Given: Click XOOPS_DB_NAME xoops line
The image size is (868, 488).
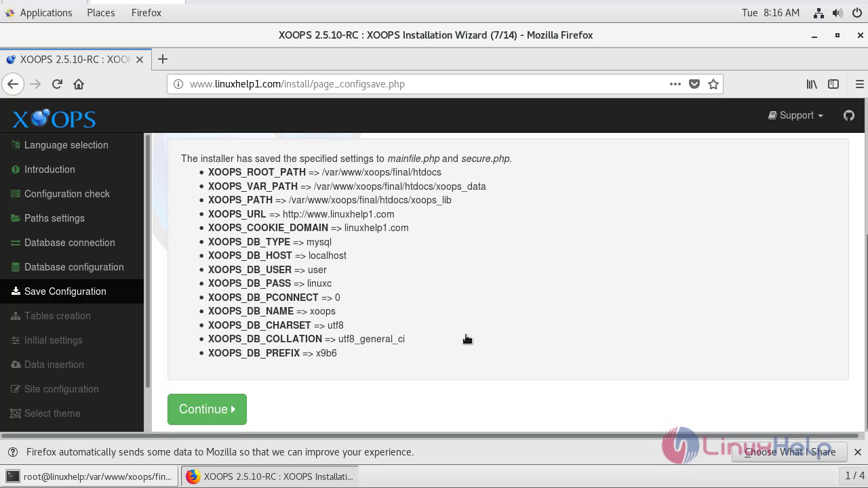Looking at the screenshot, I should tap(272, 311).
